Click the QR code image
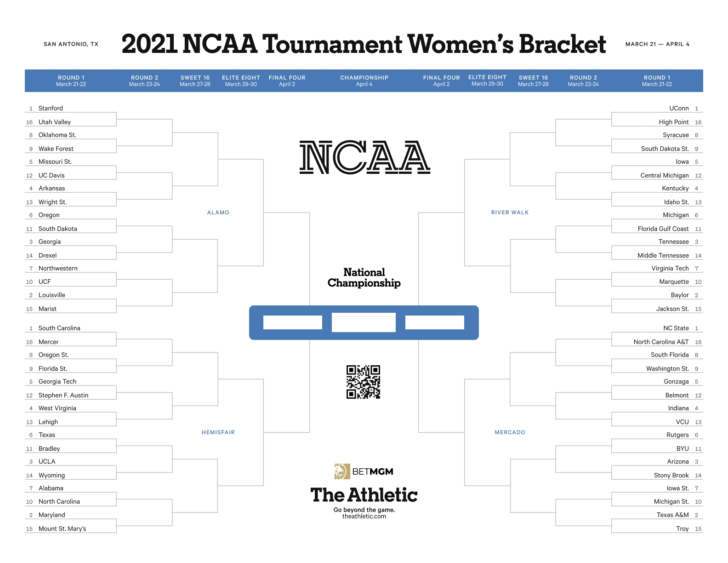 pos(363,382)
